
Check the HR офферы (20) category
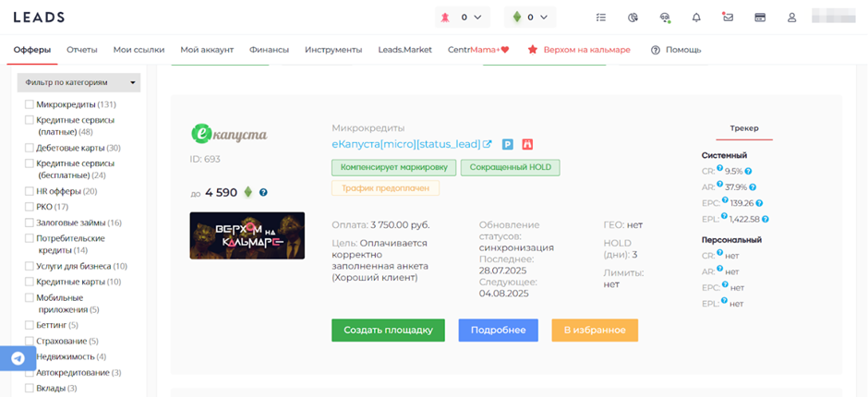coord(30,191)
